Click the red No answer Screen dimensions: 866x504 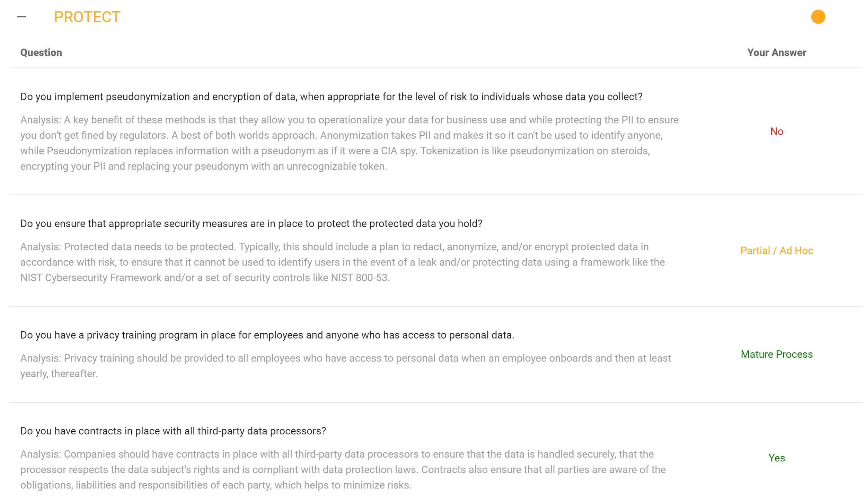[x=776, y=132]
